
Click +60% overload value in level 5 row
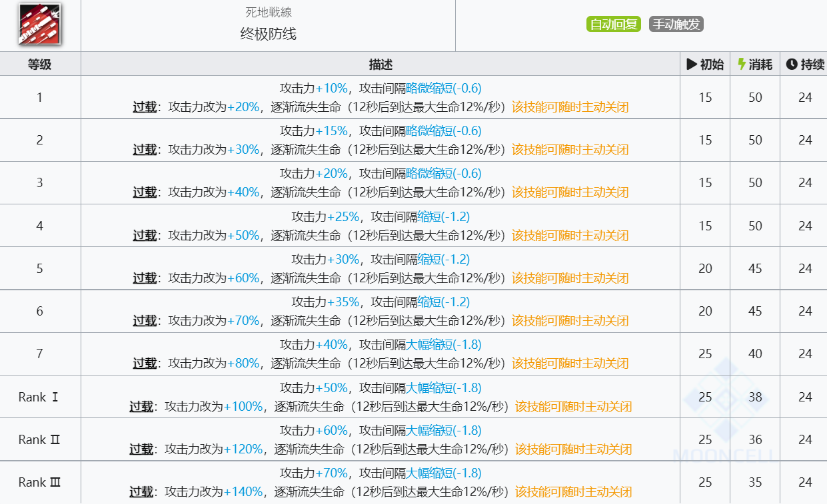click(x=243, y=278)
